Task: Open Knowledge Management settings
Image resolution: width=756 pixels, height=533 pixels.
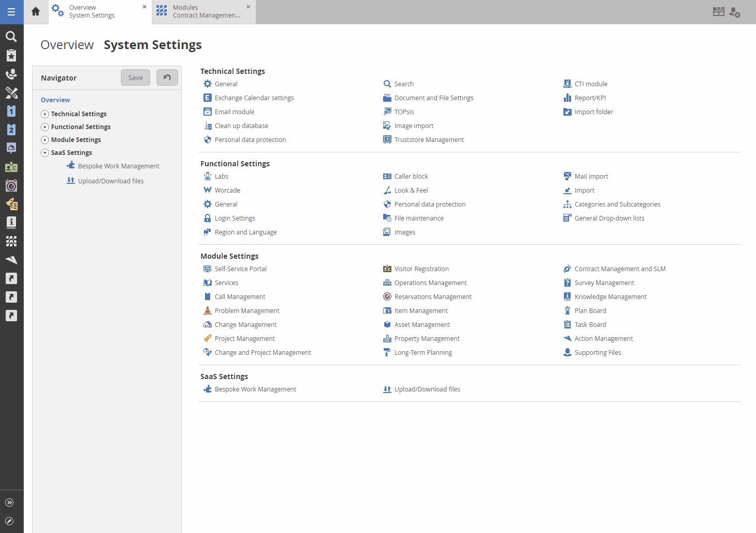Action: 605,296
